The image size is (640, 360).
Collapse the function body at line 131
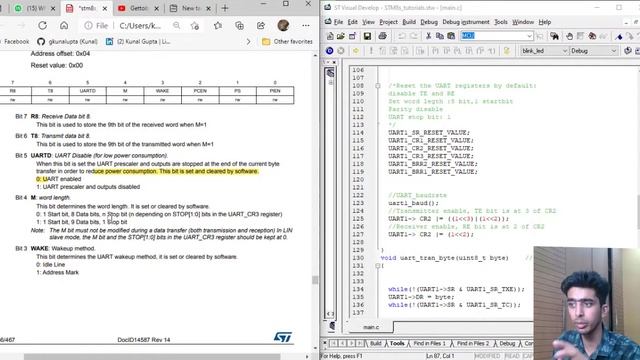(x=378, y=266)
